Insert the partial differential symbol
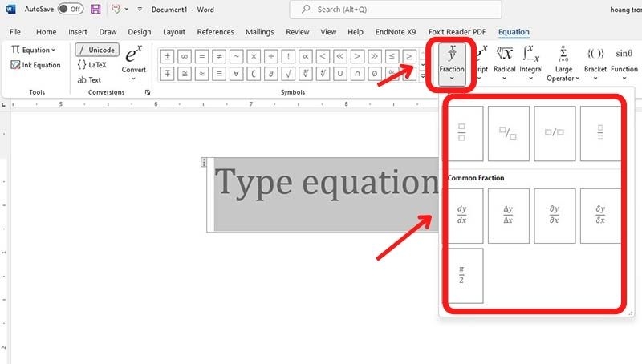 pyautogui.click(x=271, y=74)
